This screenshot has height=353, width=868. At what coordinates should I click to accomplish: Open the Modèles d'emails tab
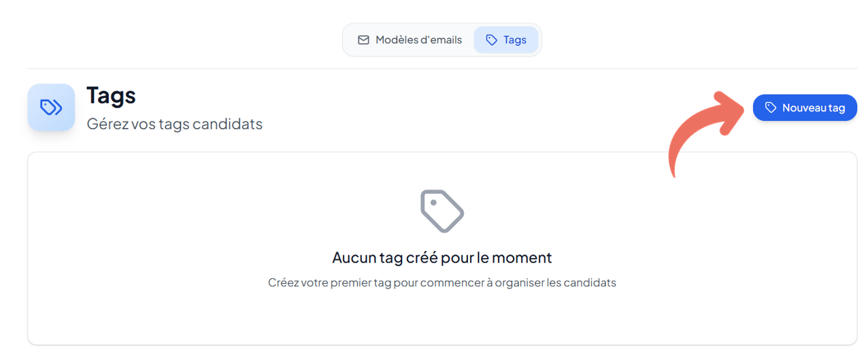(410, 40)
